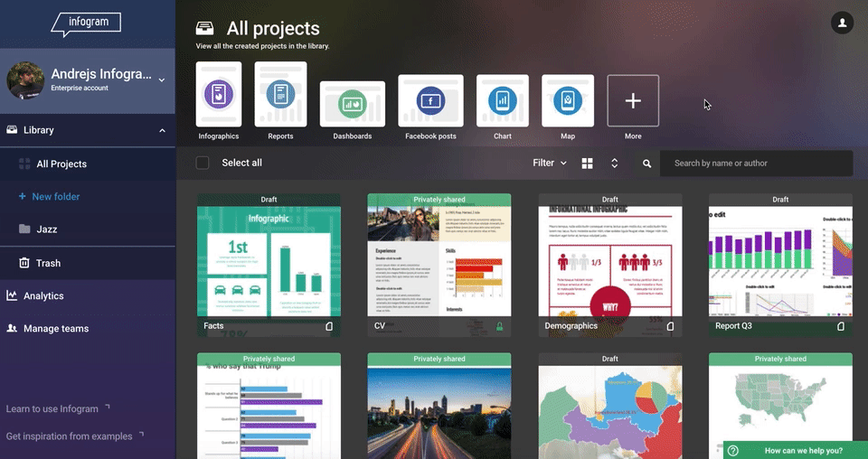Go to Manage teams
868x459 pixels.
(x=88, y=329)
